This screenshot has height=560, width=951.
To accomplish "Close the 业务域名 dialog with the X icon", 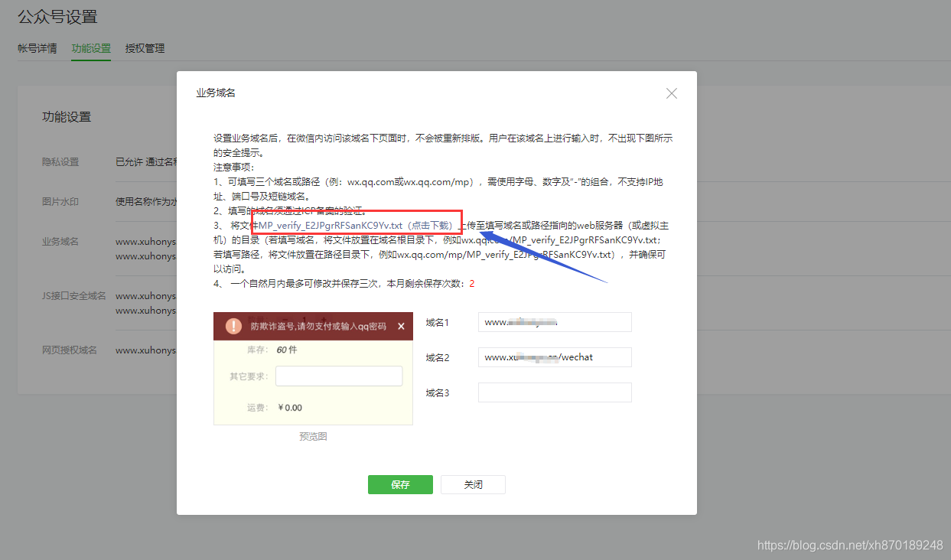I will pyautogui.click(x=672, y=93).
